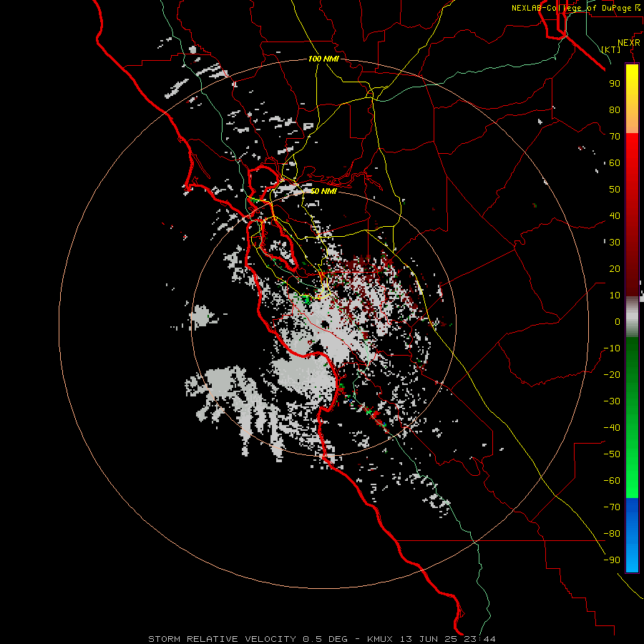Click the positive 10 knot scale label

click(x=615, y=296)
